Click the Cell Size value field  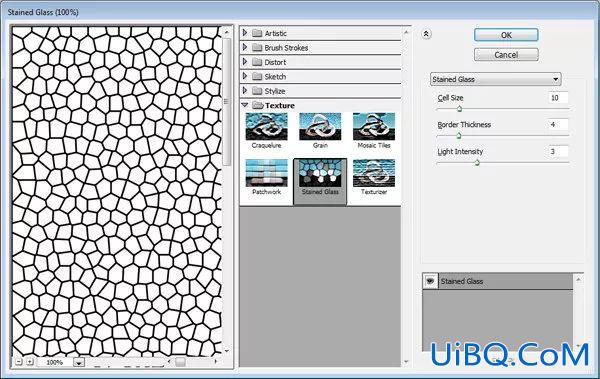tap(558, 98)
